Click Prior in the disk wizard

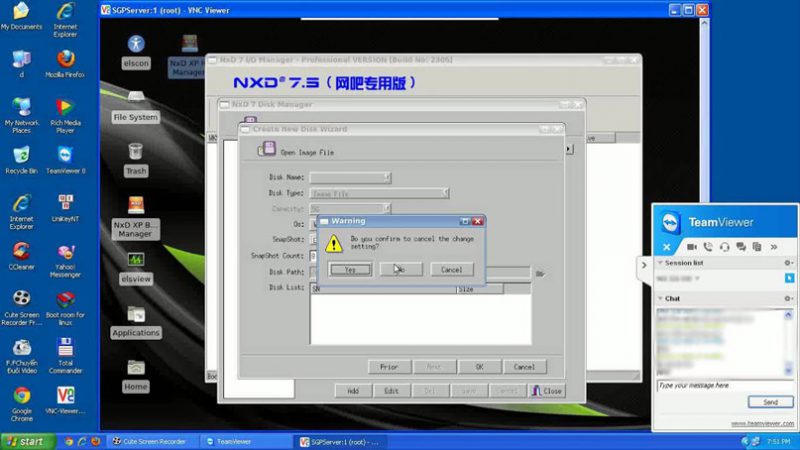coord(389,367)
